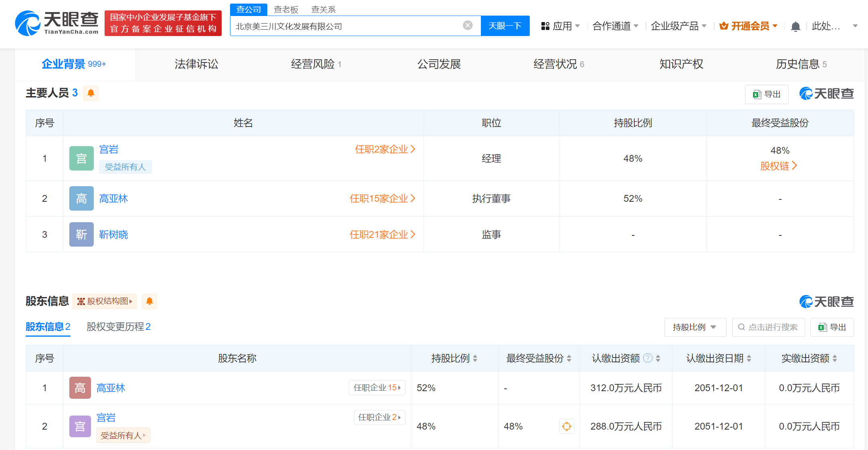The height and width of the screenshot is (450, 868).
Task: Click the 受益所有人 tag under 宫岩 in personnel
Action: click(125, 167)
